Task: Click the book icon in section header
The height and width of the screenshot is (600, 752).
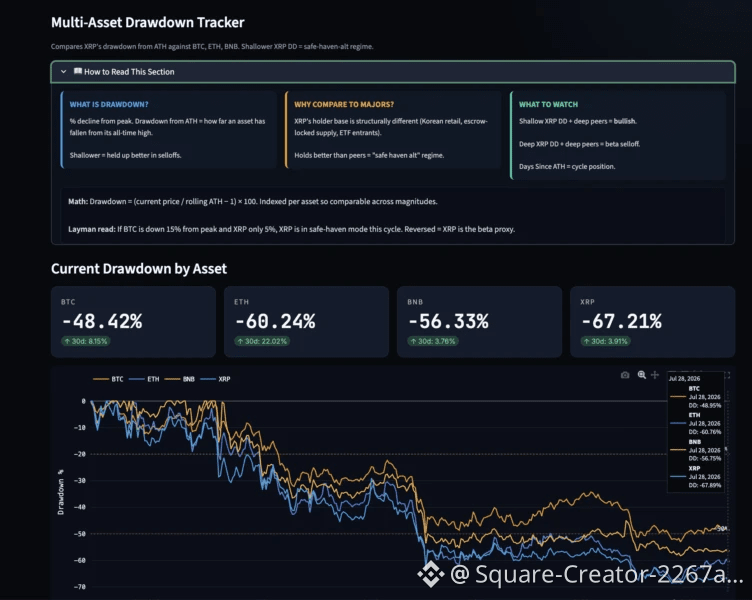Action: (78, 71)
